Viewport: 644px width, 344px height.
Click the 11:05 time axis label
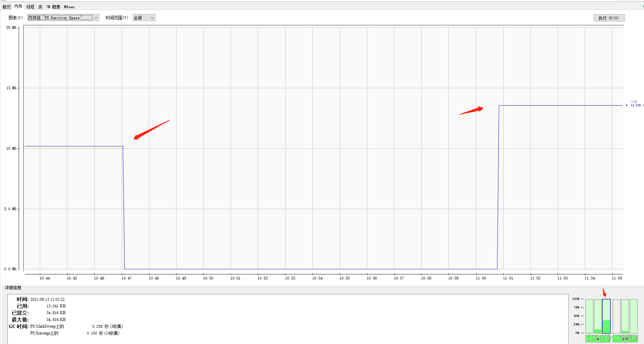pos(617,278)
